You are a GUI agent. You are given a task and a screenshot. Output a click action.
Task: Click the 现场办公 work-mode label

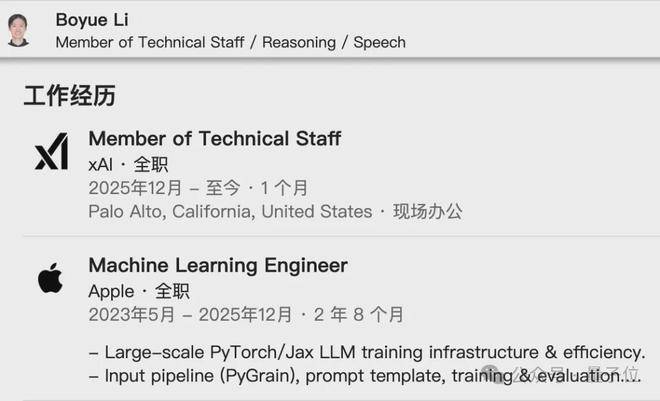[x=427, y=211]
